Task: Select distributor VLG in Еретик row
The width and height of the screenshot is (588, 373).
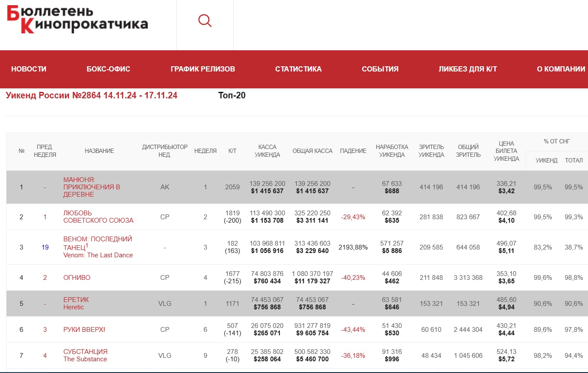Action: coord(165,304)
